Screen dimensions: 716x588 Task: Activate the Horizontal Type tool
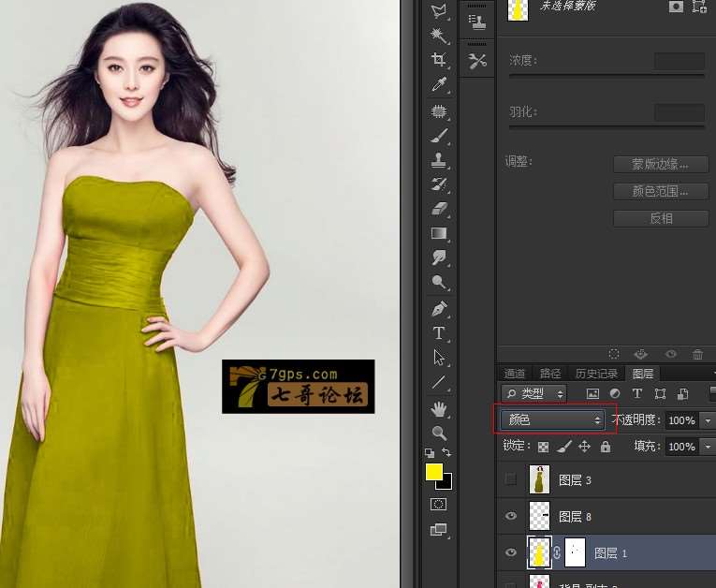(438, 332)
